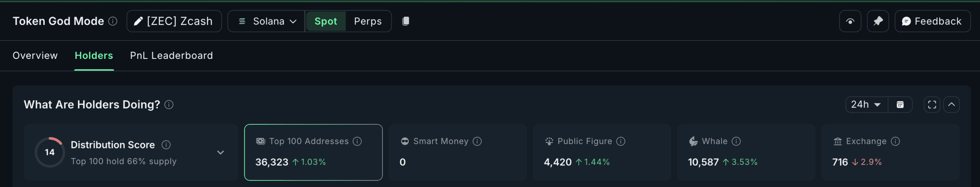Click the eye watch icon button
This screenshot has width=980, height=187.
tap(850, 21)
